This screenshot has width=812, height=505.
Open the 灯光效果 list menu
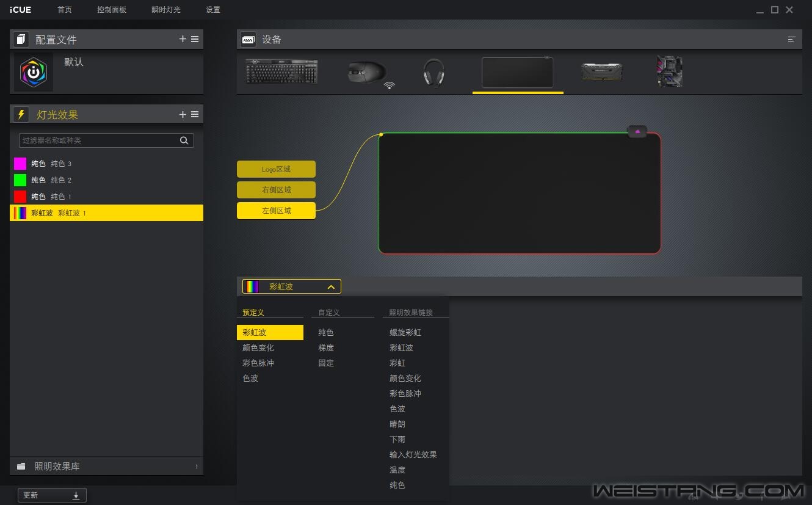point(195,114)
